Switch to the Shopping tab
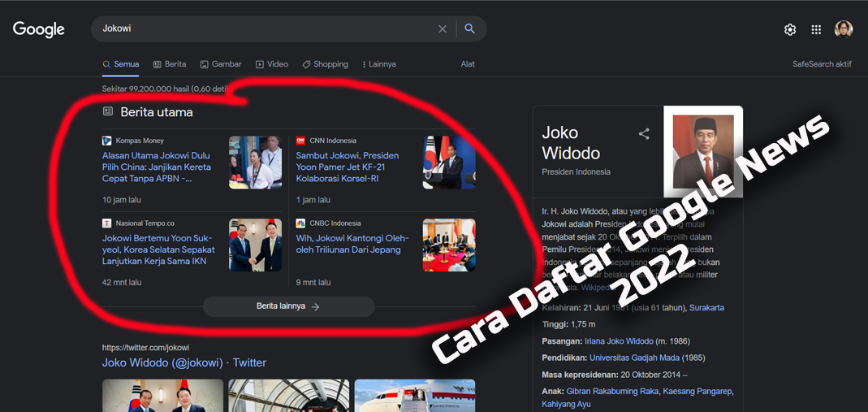868x412 pixels. click(325, 64)
